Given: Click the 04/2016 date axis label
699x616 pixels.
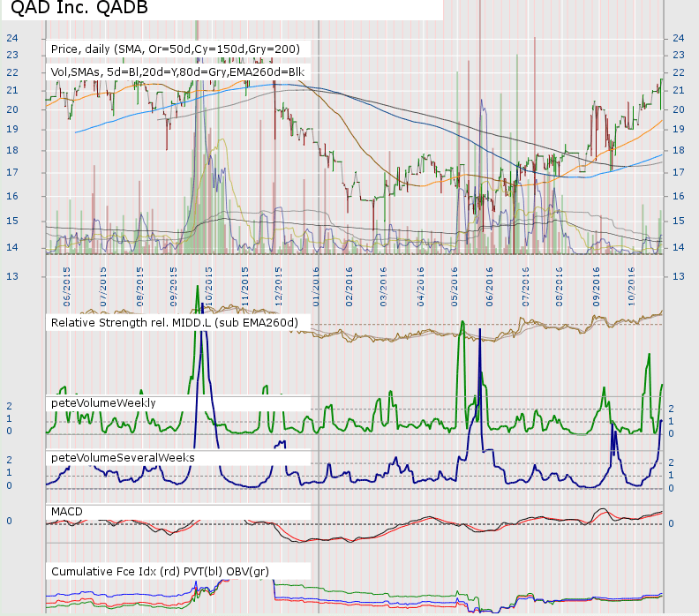Looking at the screenshot, I should click(x=420, y=287).
